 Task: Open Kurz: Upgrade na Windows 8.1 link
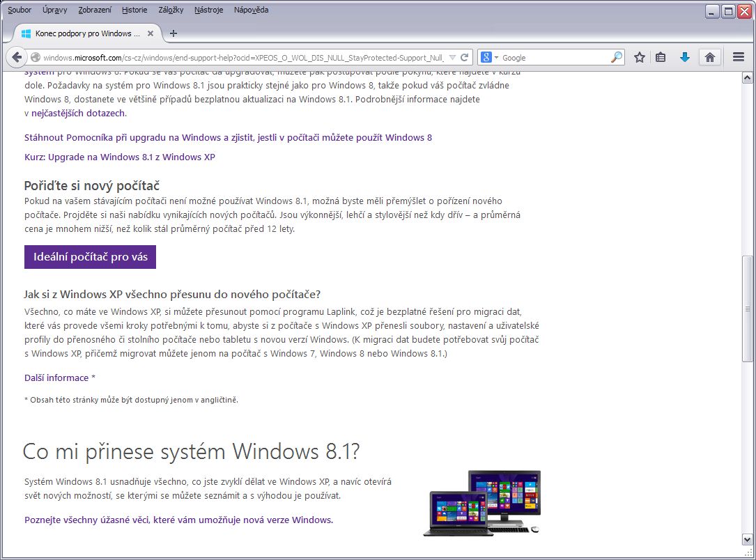(120, 157)
